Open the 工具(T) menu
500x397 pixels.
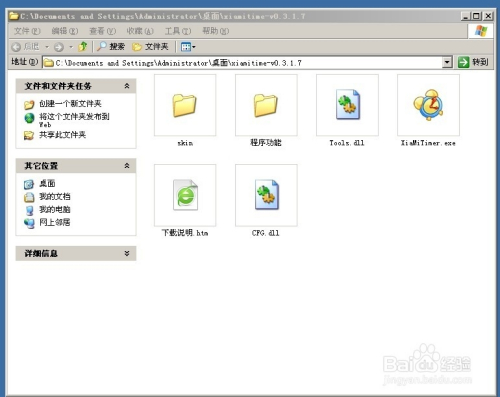coord(178,31)
